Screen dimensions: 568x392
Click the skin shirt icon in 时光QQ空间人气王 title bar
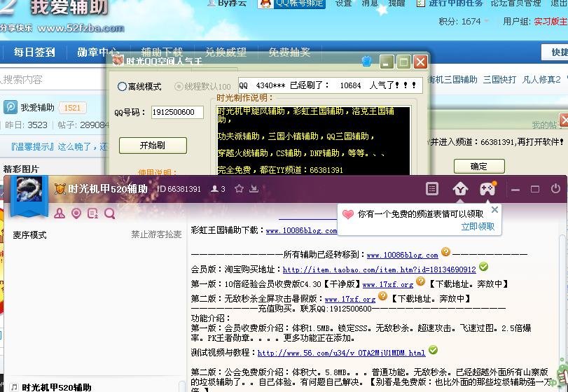pos(366,61)
